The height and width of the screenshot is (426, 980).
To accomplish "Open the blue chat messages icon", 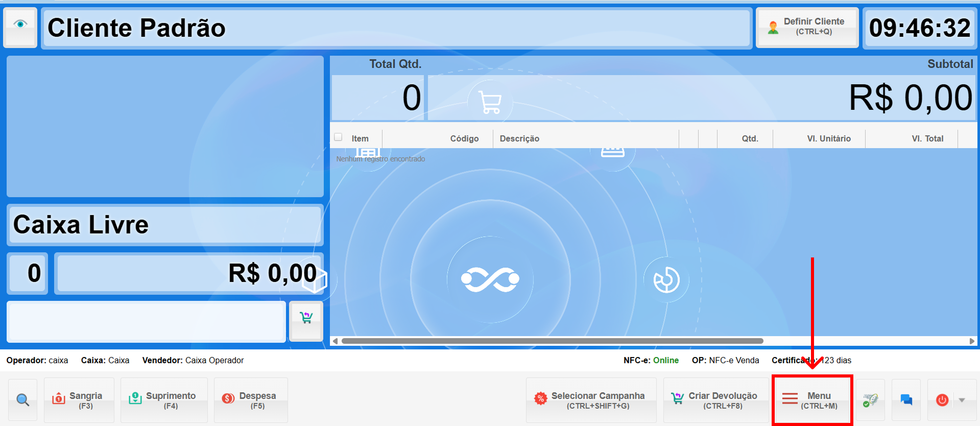I will point(906,400).
